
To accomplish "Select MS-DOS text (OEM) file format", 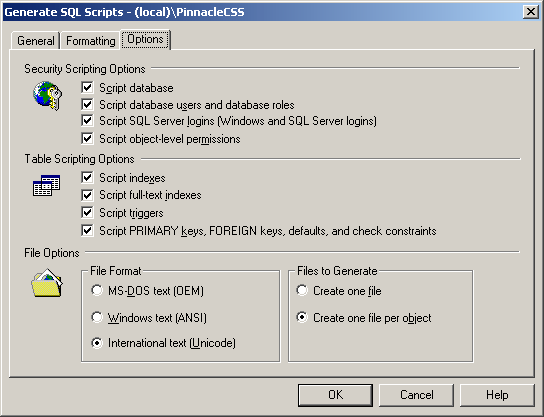I will [97, 290].
